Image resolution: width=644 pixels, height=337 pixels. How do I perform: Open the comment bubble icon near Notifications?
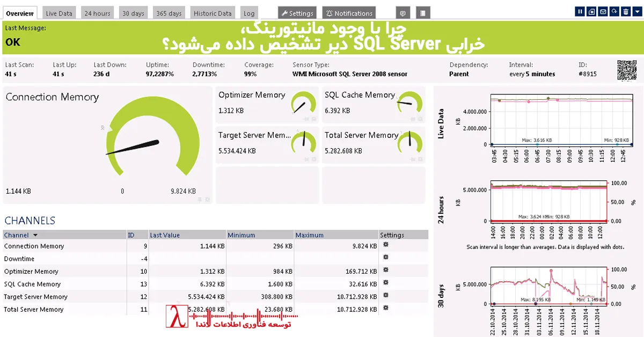coord(402,12)
